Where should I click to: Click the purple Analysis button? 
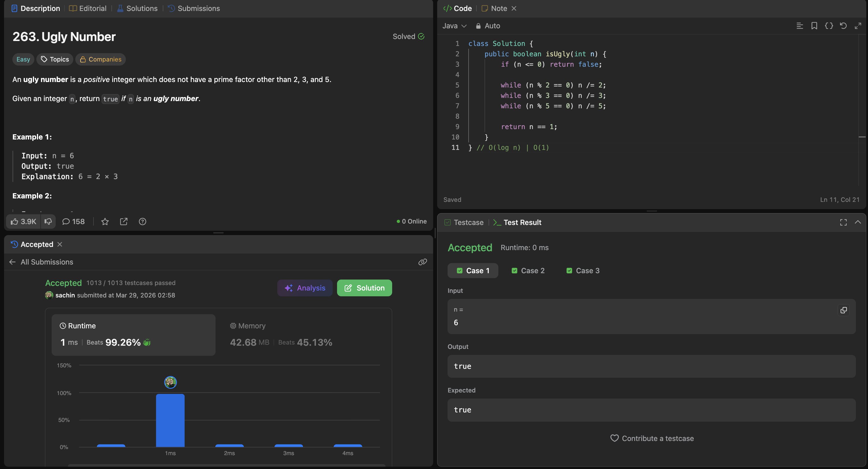[305, 288]
